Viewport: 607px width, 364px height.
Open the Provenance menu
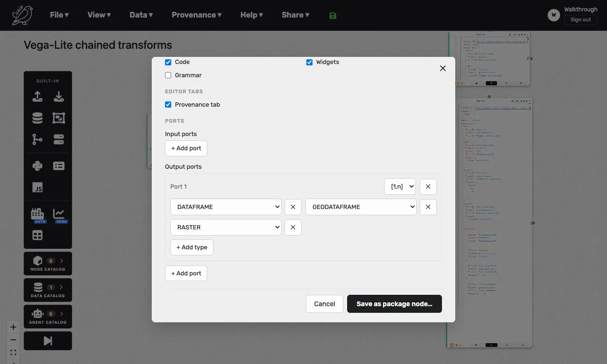[x=197, y=15]
